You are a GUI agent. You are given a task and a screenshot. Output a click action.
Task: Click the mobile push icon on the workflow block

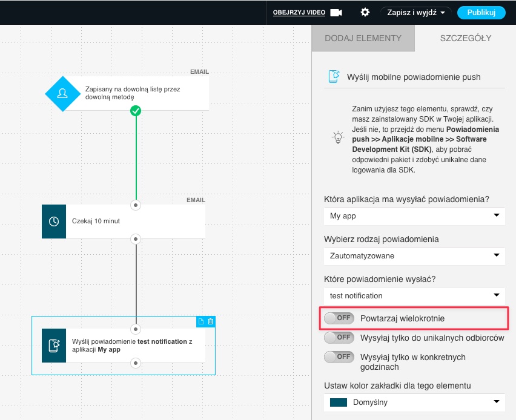point(54,346)
